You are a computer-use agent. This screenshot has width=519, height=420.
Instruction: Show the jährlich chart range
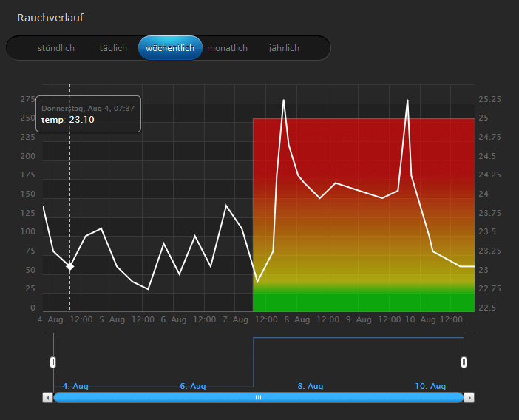click(284, 48)
